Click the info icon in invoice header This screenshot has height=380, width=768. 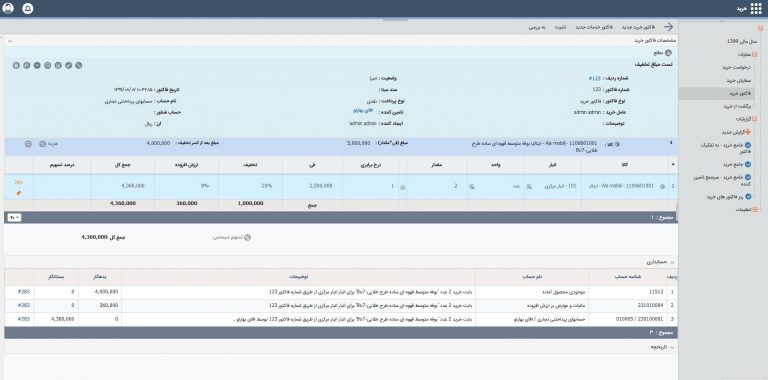(x=669, y=53)
